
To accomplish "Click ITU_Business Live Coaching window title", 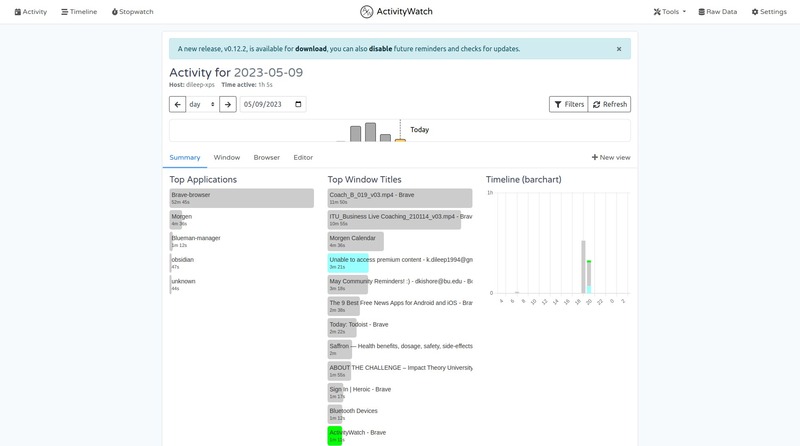I will tap(400, 220).
